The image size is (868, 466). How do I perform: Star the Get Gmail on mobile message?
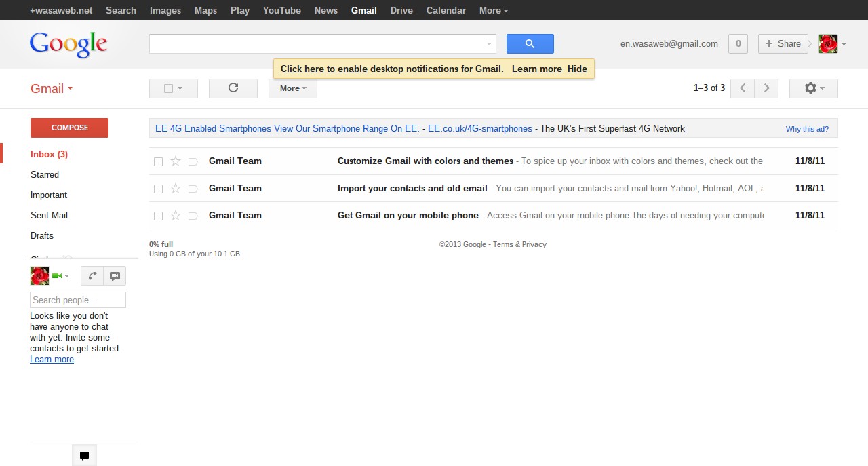click(176, 215)
